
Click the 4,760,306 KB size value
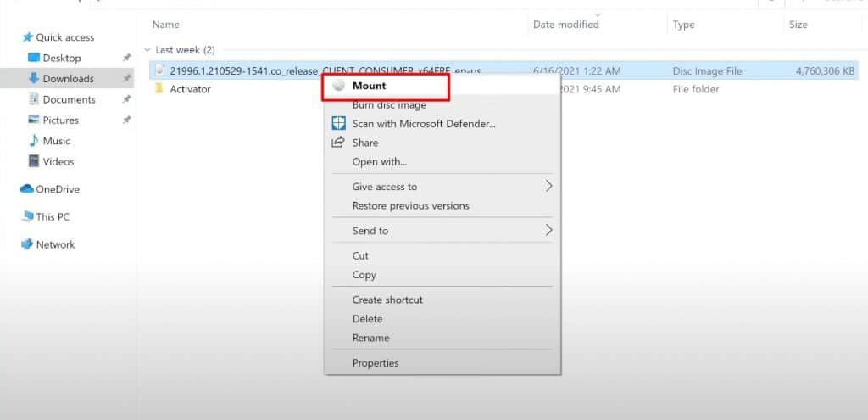coord(825,71)
